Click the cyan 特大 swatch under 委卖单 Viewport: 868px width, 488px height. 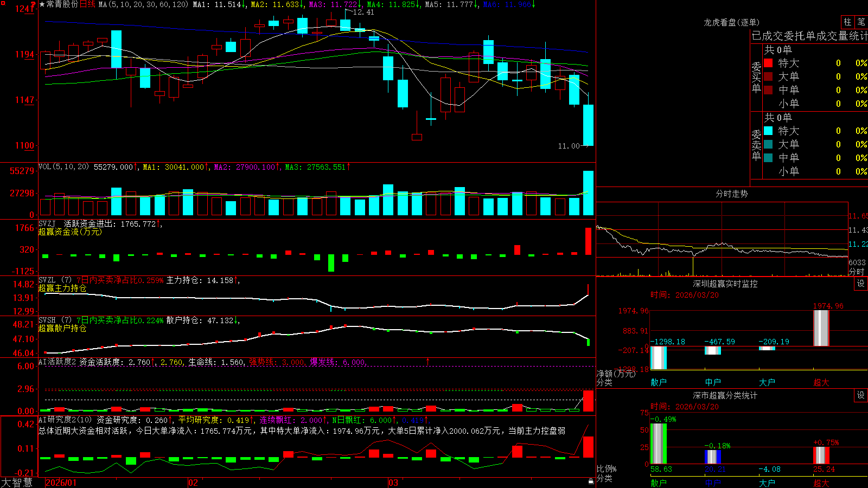[x=768, y=131]
